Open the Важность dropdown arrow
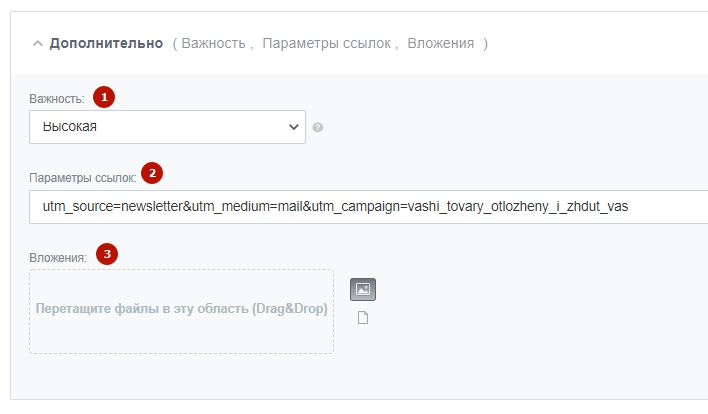The width and height of the screenshot is (708, 414). (x=293, y=127)
